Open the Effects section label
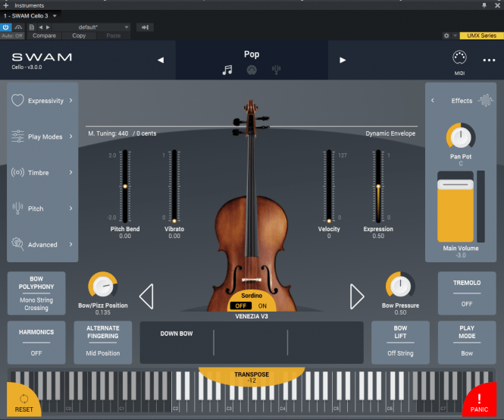The image size is (504, 420). point(462,101)
